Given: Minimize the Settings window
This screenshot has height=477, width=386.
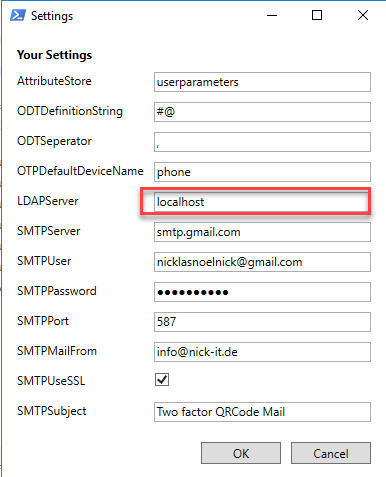Looking at the screenshot, I should tap(272, 15).
